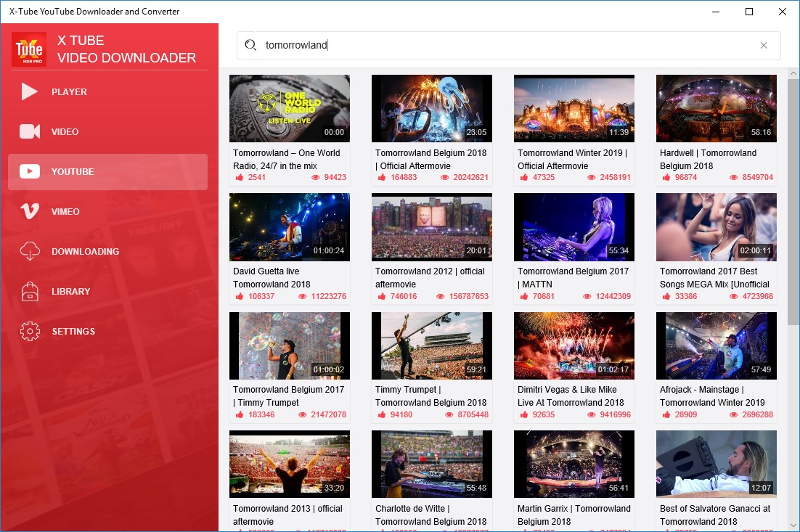Click views eye icon on Afrojack Mainstage video
This screenshot has width=800, height=532.
coord(733,414)
